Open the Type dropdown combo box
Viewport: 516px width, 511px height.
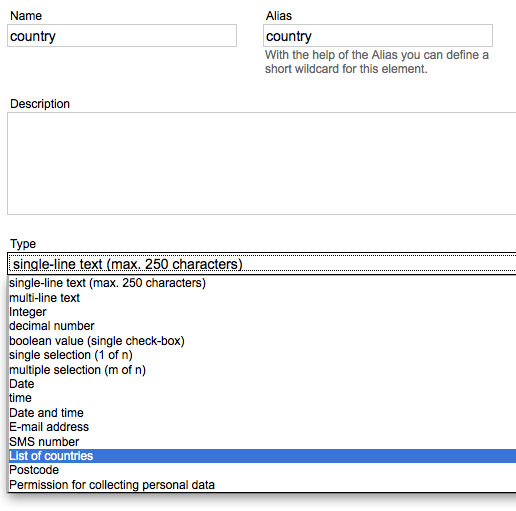pyautogui.click(x=262, y=264)
